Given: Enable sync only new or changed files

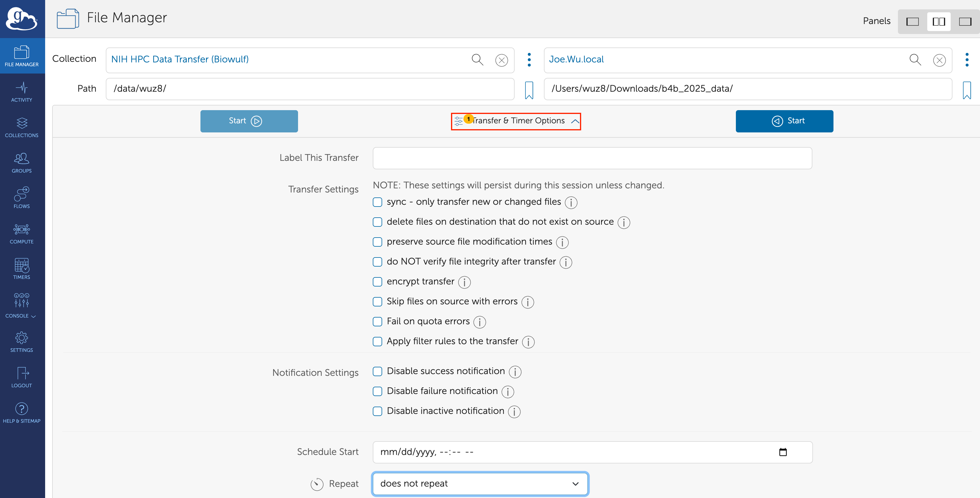Looking at the screenshot, I should click(377, 202).
